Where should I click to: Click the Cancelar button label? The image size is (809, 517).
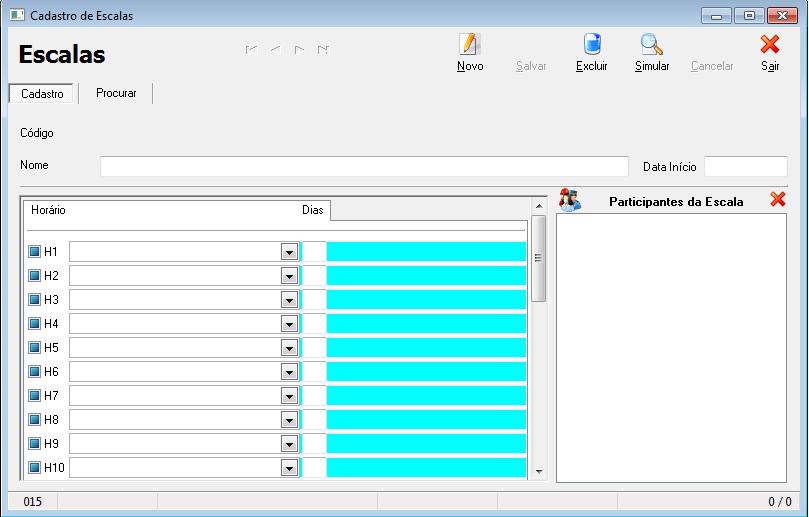click(712, 66)
